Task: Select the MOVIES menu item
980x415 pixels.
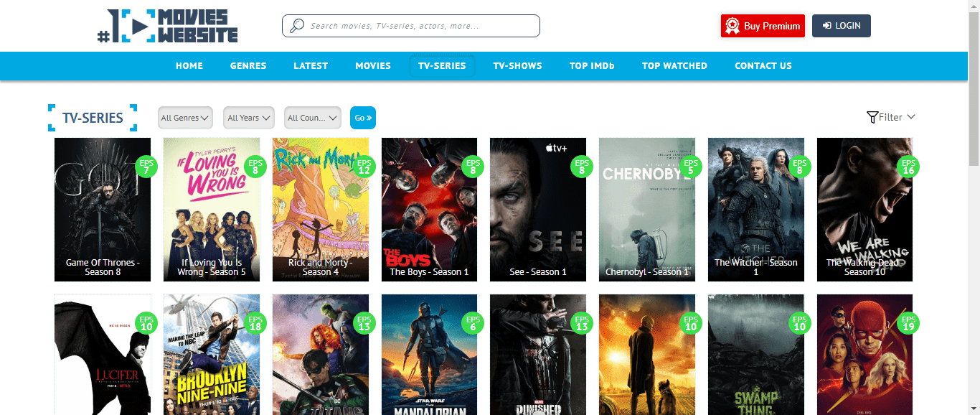Action: pyautogui.click(x=373, y=65)
